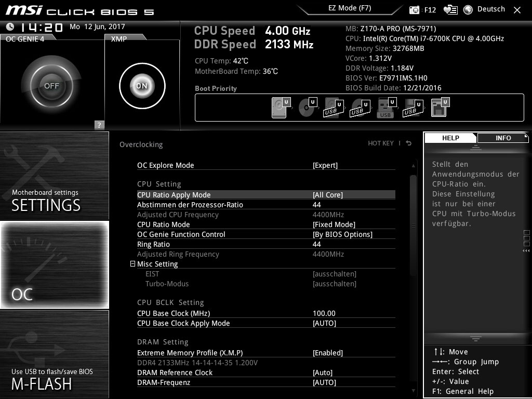Click the 14:20 clock display
This screenshot has width=532, height=399.
click(x=42, y=27)
